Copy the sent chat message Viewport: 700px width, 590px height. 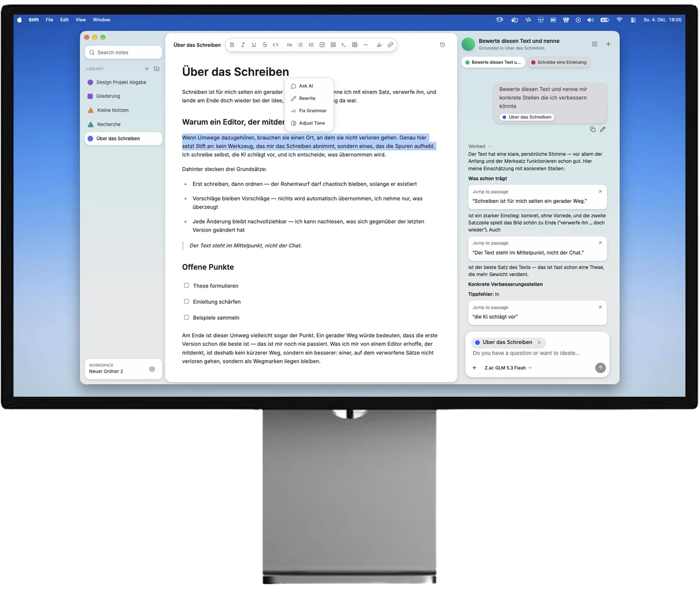tap(593, 129)
